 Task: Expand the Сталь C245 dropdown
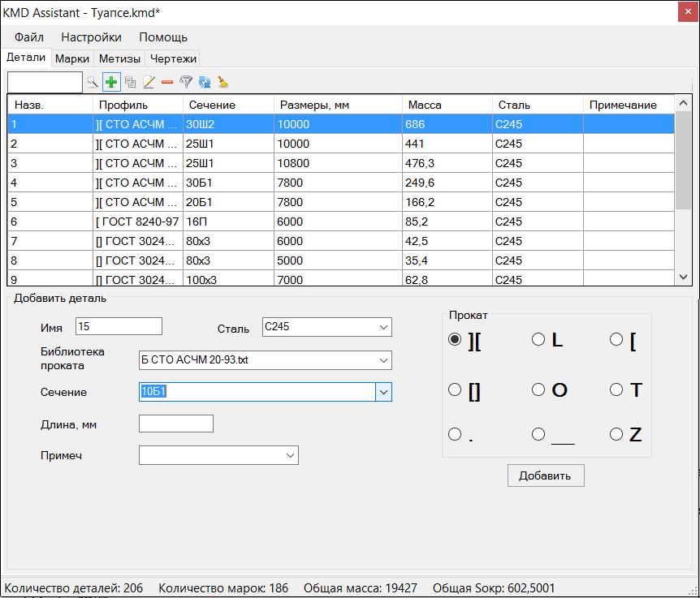[x=383, y=327]
